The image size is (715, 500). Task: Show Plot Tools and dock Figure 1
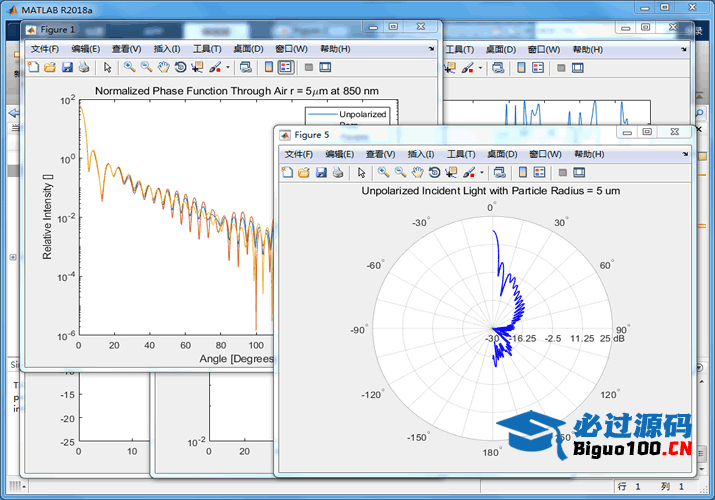click(x=325, y=67)
